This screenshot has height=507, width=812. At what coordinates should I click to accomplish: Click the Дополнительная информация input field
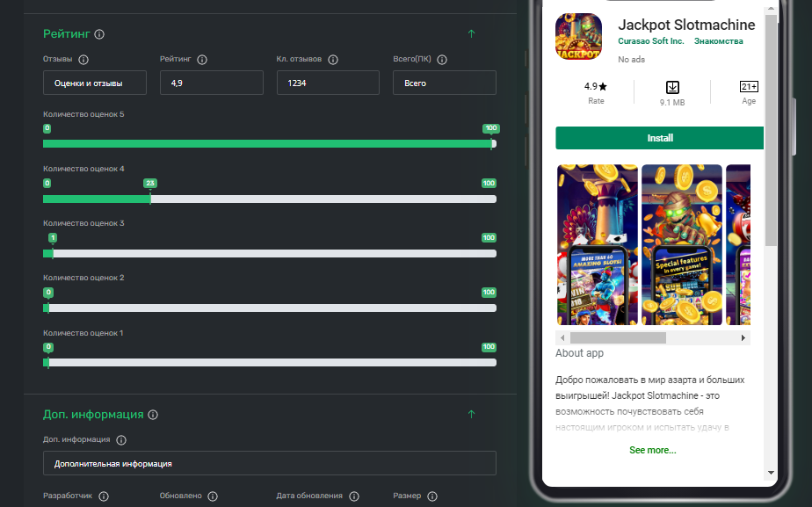pyautogui.click(x=269, y=463)
